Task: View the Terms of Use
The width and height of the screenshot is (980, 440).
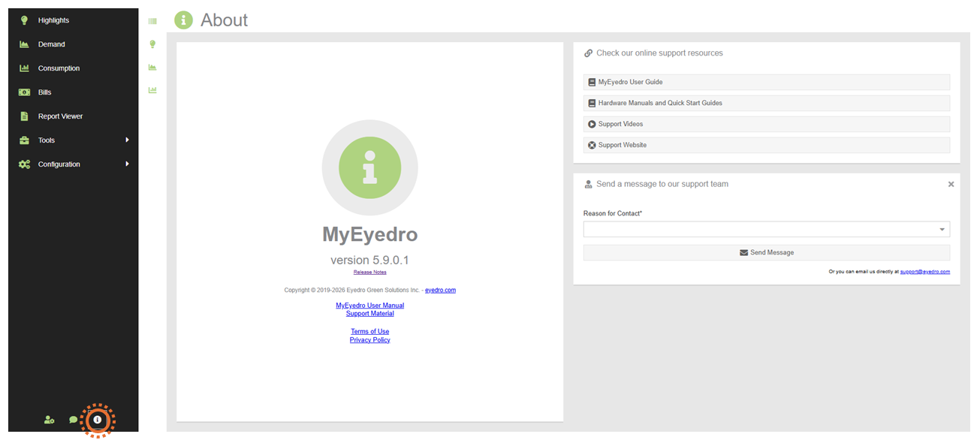Action: 370,331
